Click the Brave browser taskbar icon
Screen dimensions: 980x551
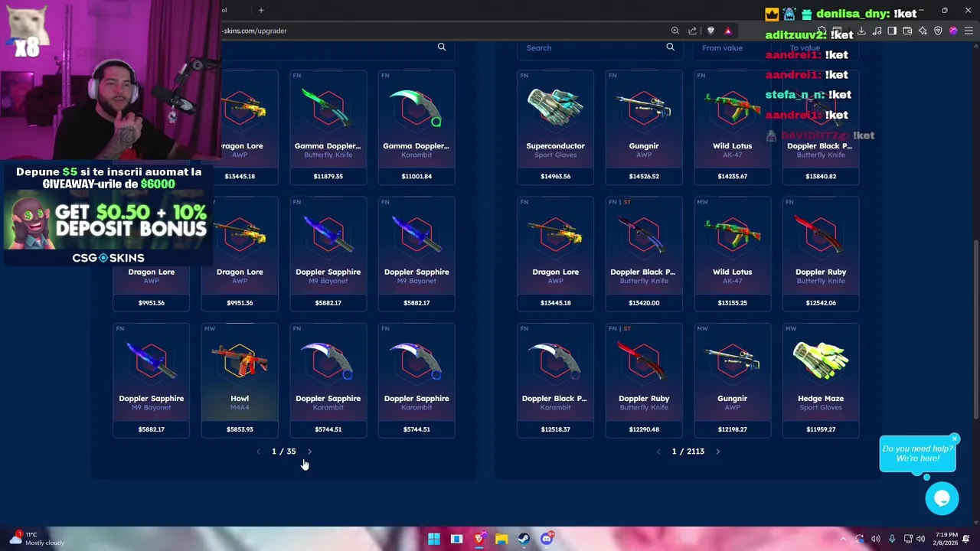(479, 539)
